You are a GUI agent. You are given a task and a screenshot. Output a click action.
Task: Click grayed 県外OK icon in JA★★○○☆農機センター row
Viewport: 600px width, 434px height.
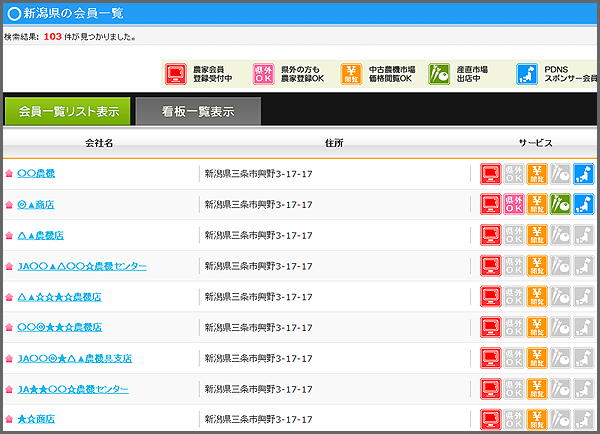coord(514,388)
